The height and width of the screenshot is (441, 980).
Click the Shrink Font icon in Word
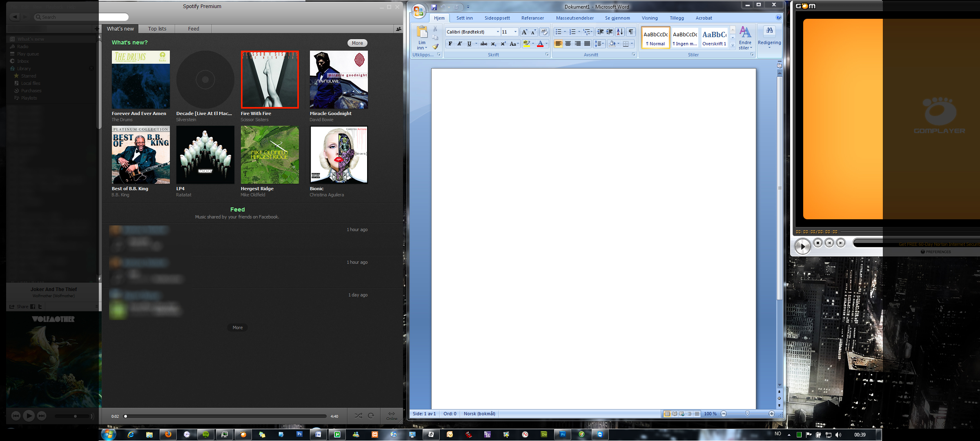coord(533,32)
